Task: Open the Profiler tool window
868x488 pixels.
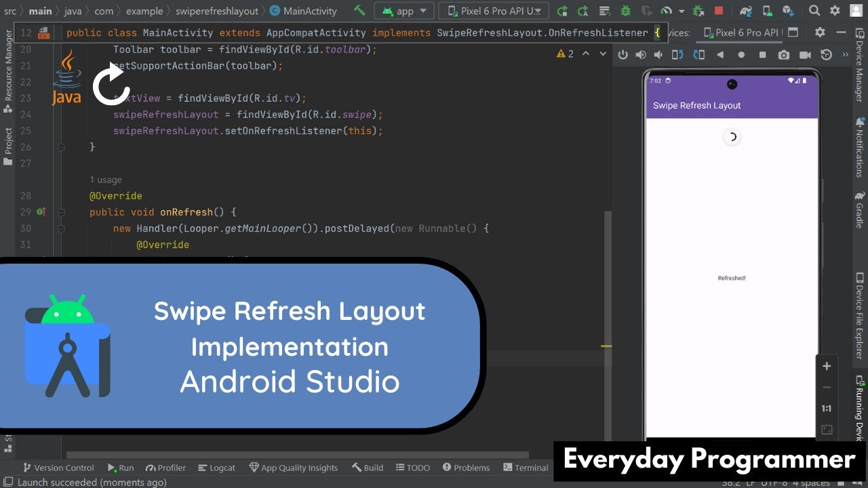Action: [165, 468]
